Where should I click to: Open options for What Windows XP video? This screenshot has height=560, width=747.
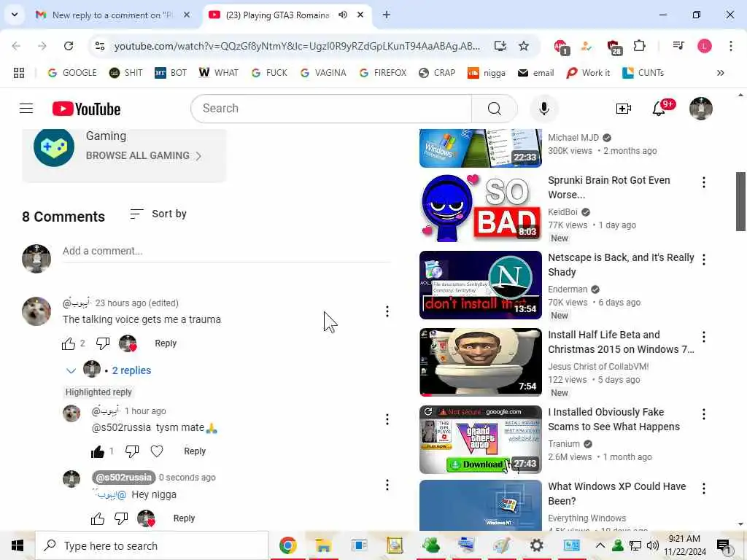pyautogui.click(x=704, y=489)
